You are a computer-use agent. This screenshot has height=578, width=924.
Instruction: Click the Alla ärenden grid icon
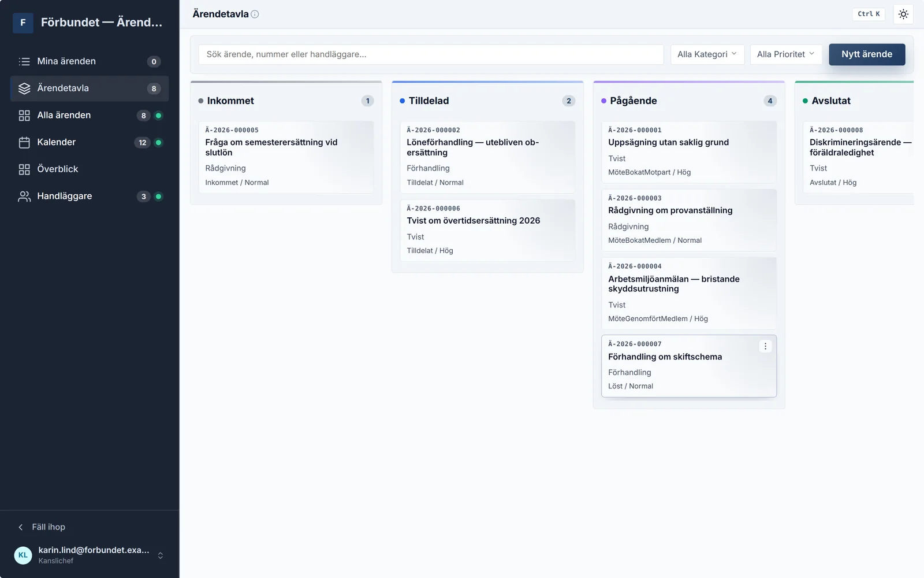point(24,116)
